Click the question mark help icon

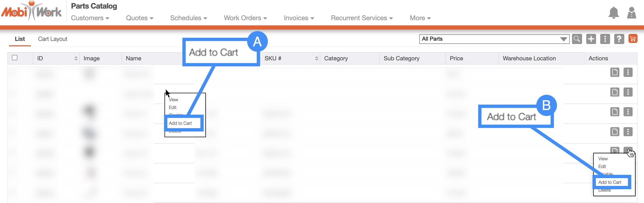(619, 39)
